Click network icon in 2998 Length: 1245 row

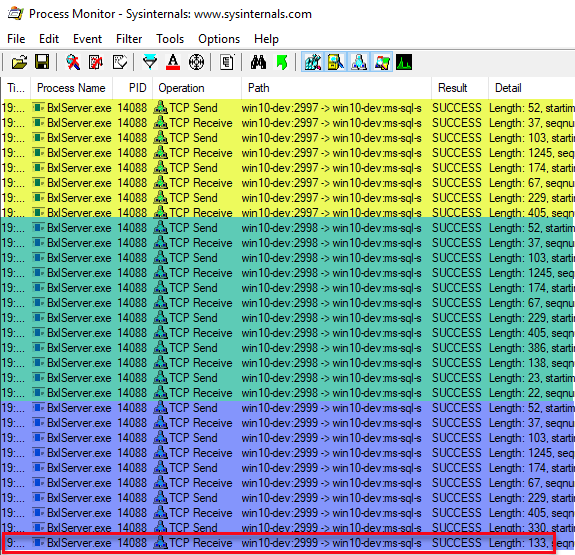coord(161,273)
